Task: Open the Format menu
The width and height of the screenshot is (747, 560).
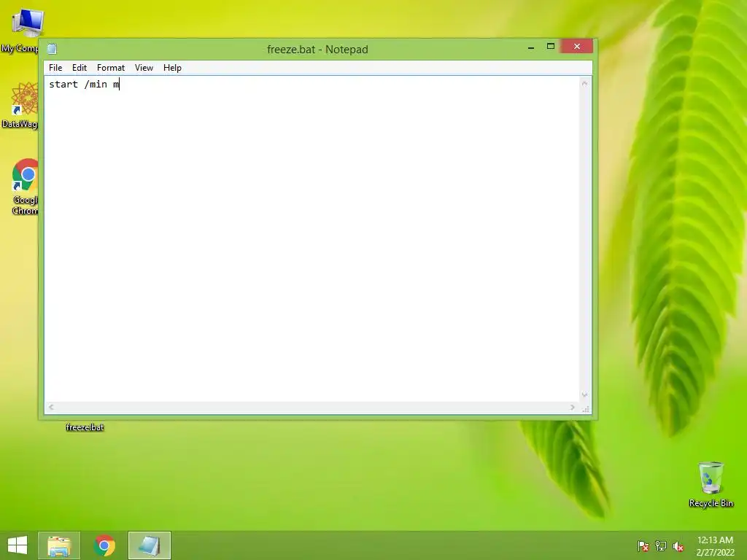Action: point(111,68)
